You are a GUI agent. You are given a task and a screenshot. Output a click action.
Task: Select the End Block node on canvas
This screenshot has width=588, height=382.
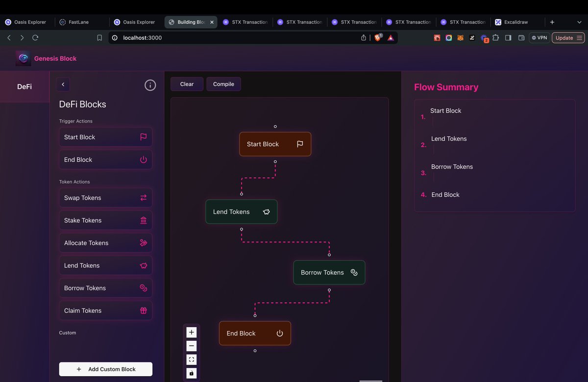[255, 333]
